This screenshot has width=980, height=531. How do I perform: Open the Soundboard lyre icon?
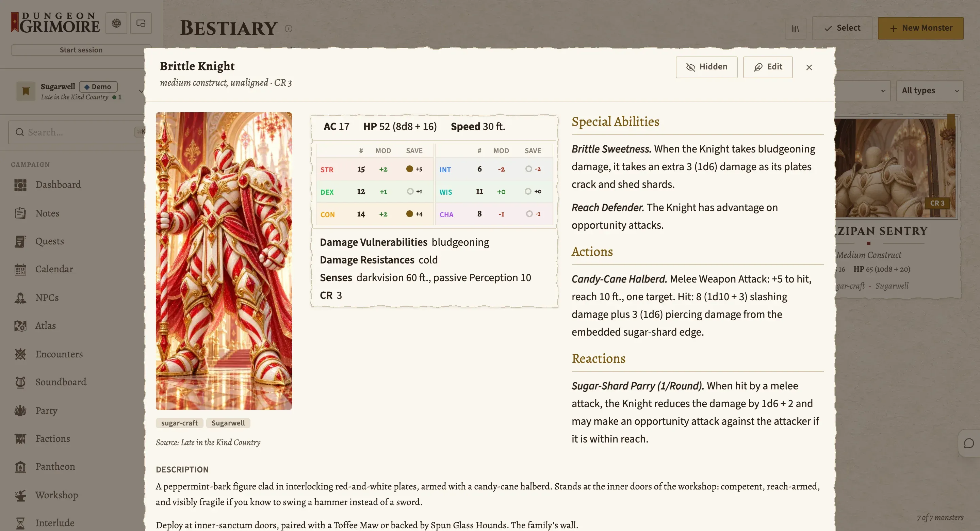(x=20, y=382)
